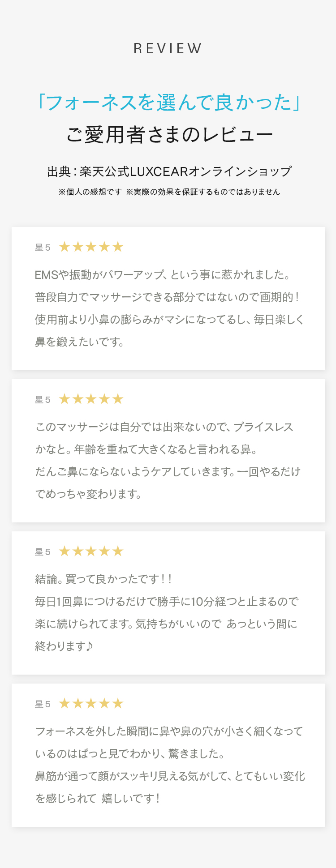The width and height of the screenshot is (336, 868).
Task: Click the fifth star in the third review
Action: (x=118, y=551)
